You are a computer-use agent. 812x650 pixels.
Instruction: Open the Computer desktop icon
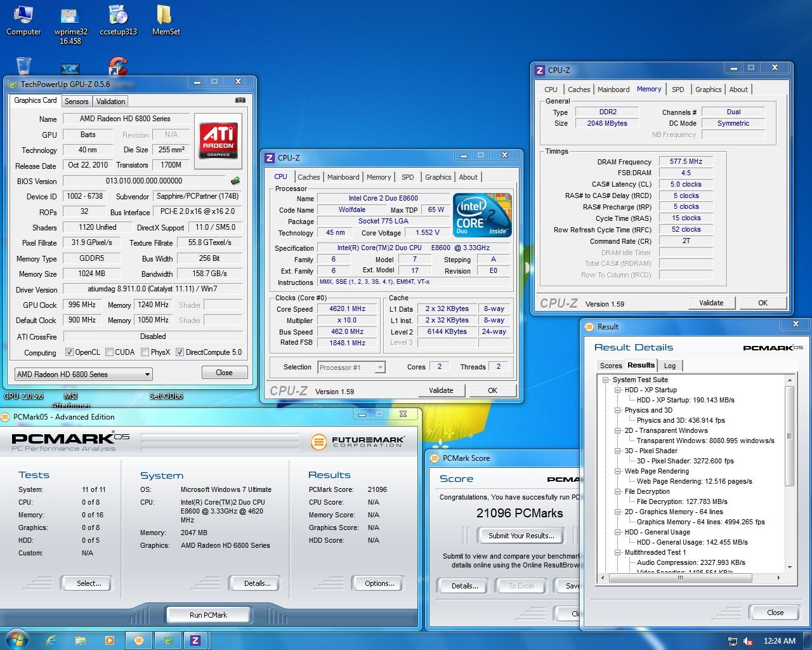[23, 20]
